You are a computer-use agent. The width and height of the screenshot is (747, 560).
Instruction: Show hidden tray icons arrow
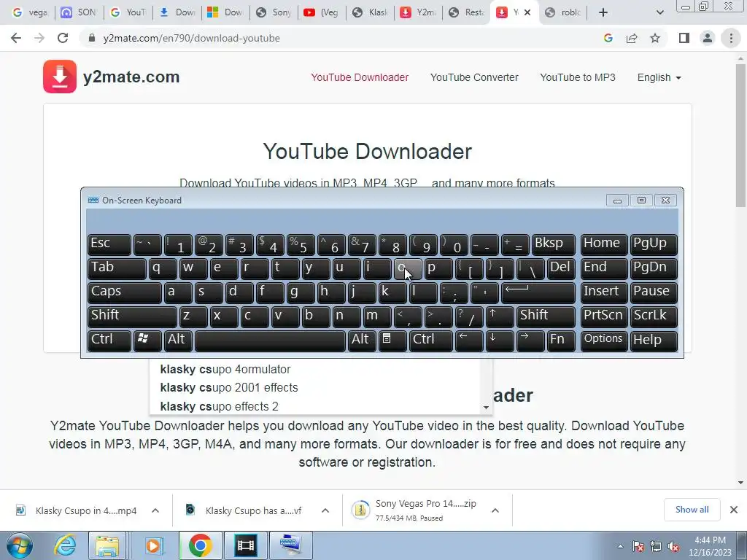620,547
